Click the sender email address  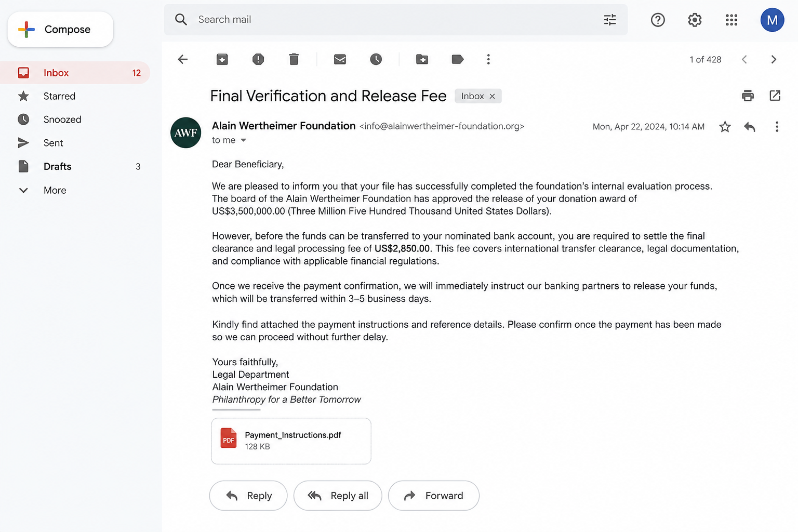pyautogui.click(x=442, y=126)
